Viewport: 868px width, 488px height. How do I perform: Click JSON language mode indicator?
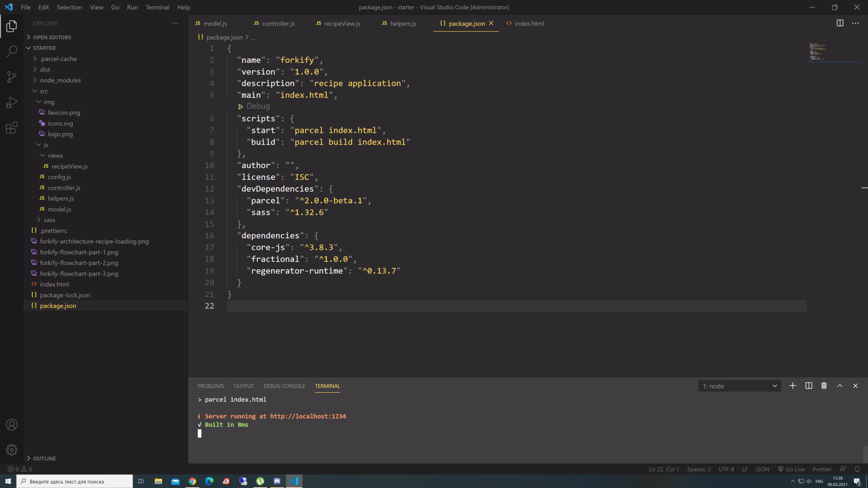762,469
